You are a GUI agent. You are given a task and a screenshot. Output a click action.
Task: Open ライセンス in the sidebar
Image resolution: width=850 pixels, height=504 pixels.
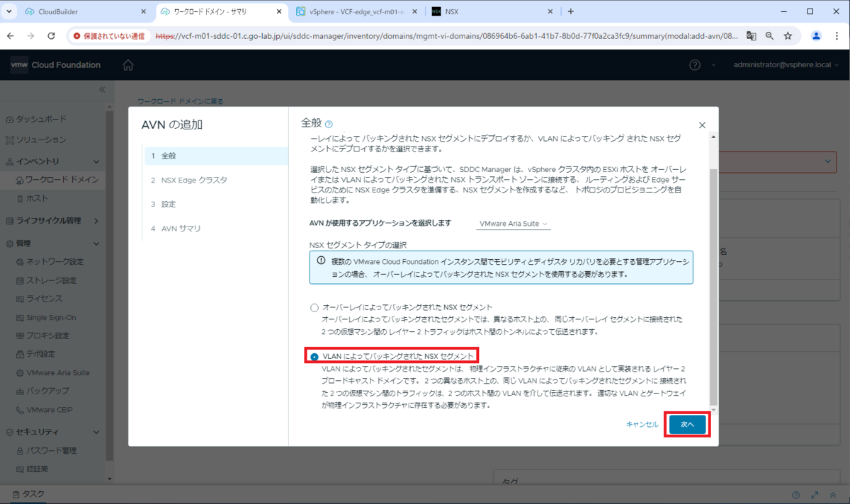click(x=44, y=299)
